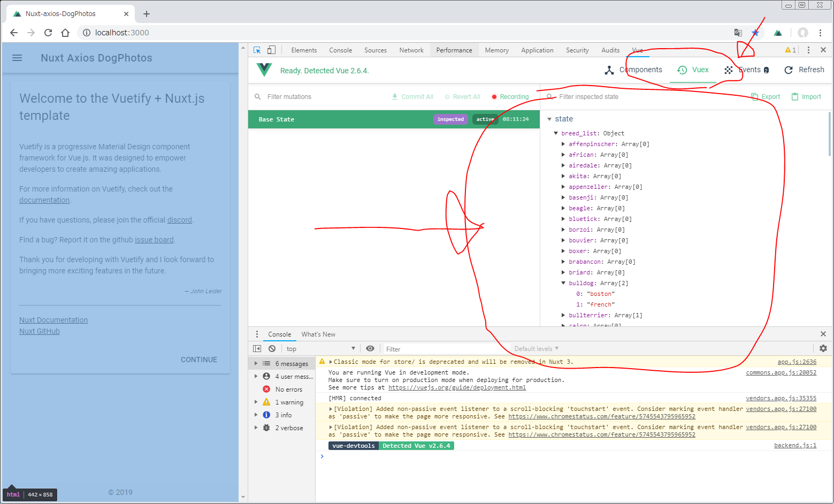Open the console settings gear
Viewport: 834px width, 504px height.
click(823, 348)
